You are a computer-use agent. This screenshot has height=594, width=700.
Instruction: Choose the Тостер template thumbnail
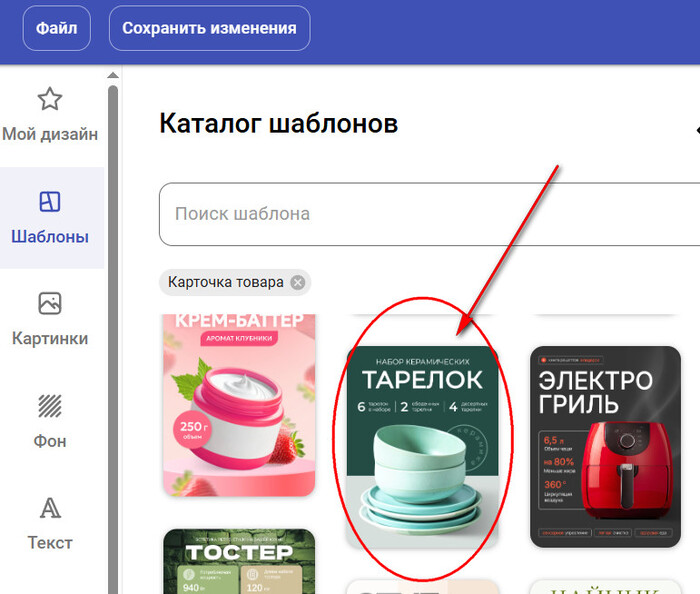click(x=239, y=561)
